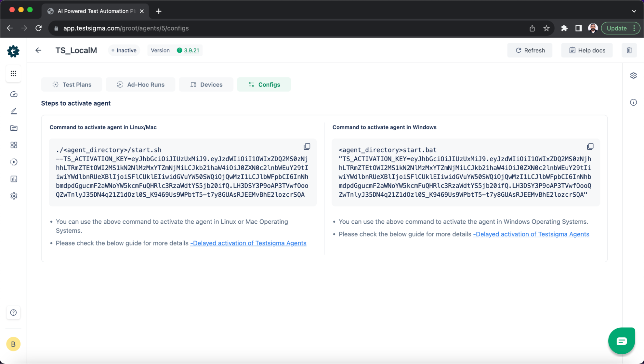Image resolution: width=644 pixels, height=364 pixels.
Task: Click the Chrome Update button
Action: (620, 28)
